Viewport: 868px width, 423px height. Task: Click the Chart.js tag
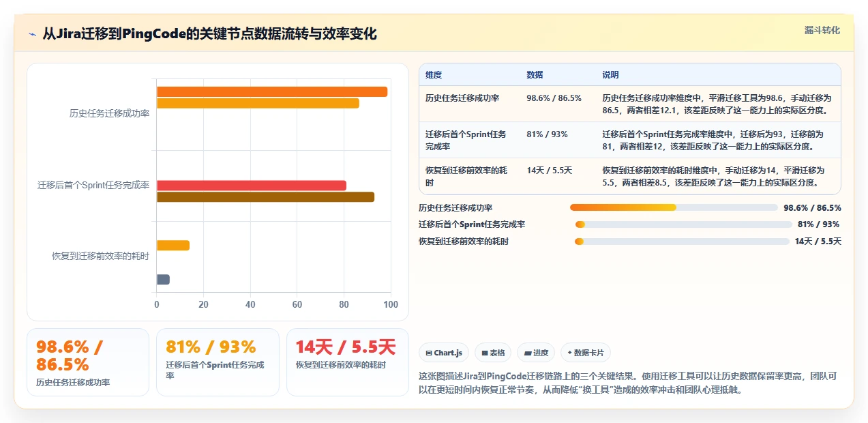click(444, 353)
